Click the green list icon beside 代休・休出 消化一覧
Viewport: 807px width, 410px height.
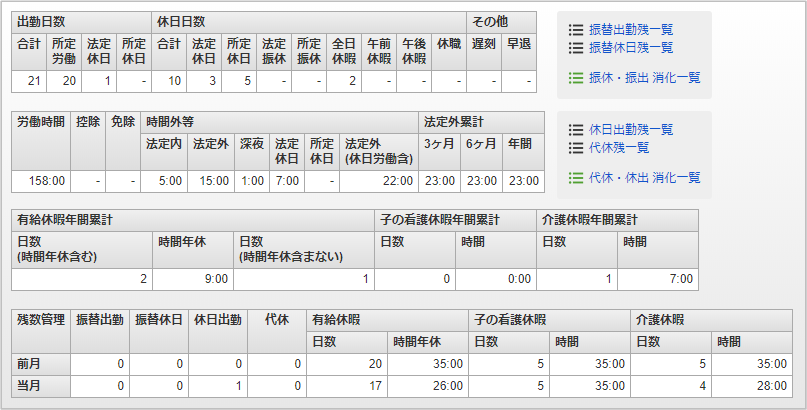(576, 178)
